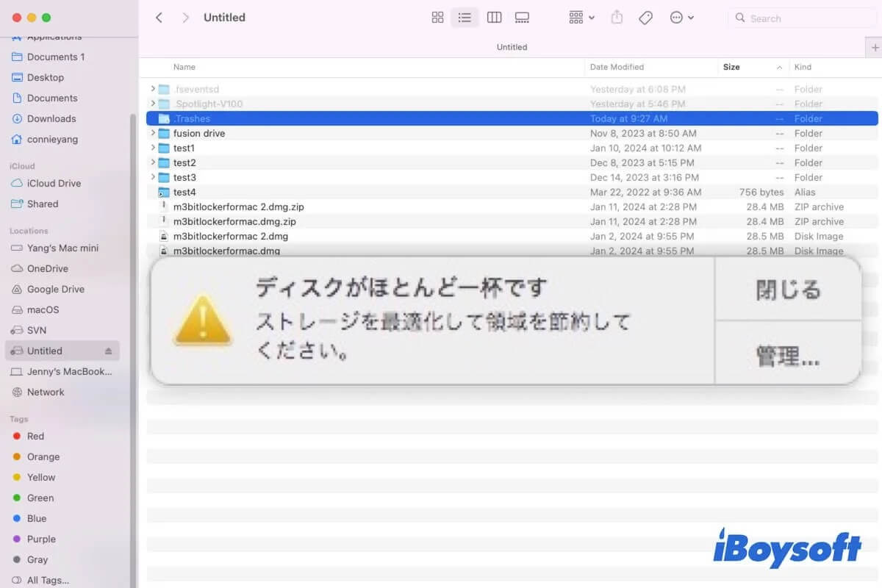
Task: Switch to column view layout
Action: (x=494, y=17)
